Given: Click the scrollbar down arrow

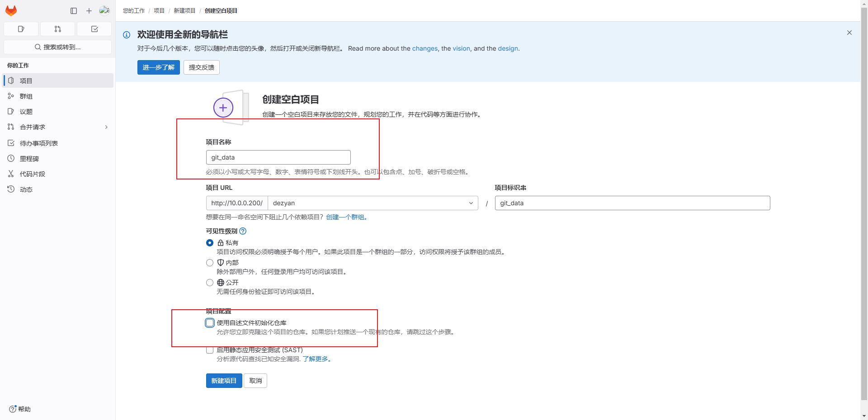Looking at the screenshot, I should pyautogui.click(x=864, y=416).
